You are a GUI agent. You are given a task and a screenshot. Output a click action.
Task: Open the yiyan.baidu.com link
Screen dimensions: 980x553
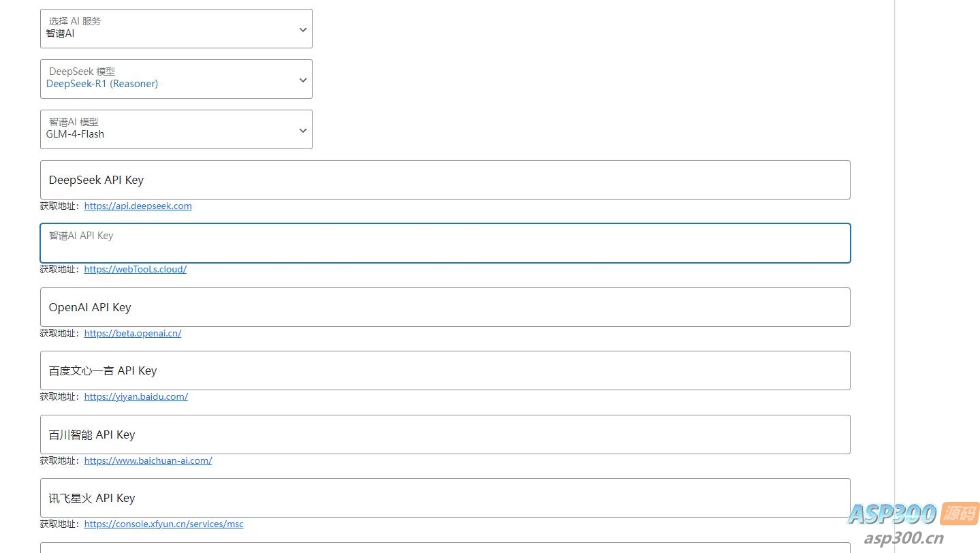pyautogui.click(x=136, y=396)
